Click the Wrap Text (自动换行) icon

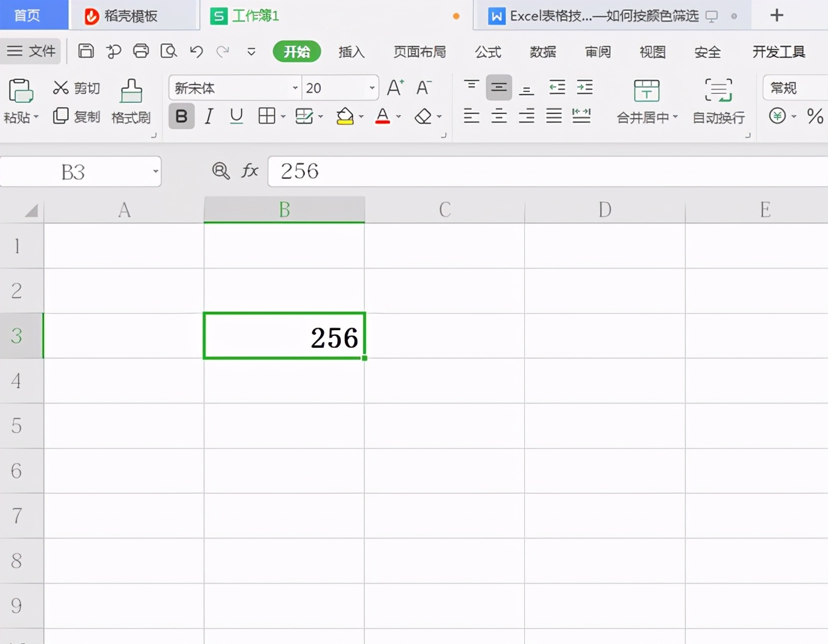tap(718, 101)
